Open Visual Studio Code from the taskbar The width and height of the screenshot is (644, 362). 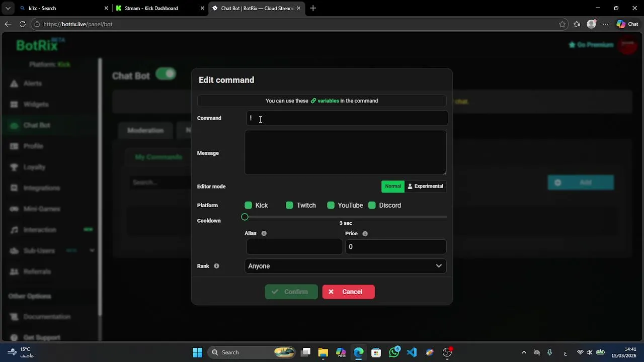[x=412, y=352]
